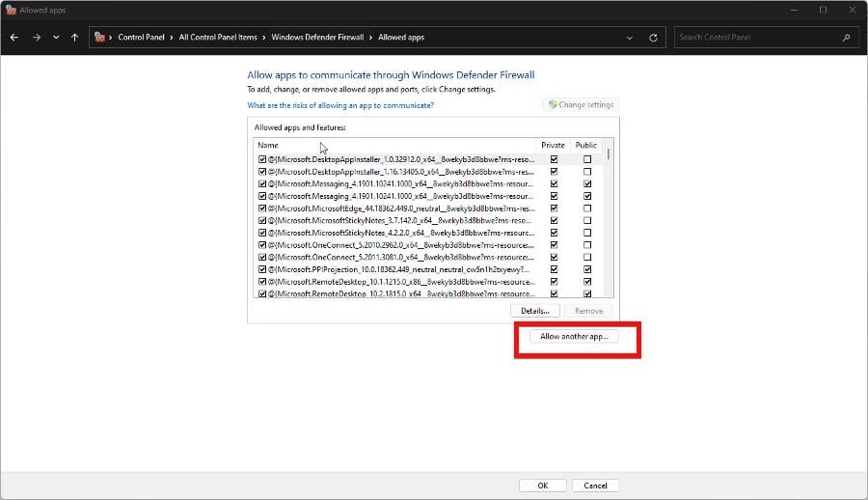868x500 pixels.
Task: Disable Public for PPIProjection entry
Action: pos(587,269)
